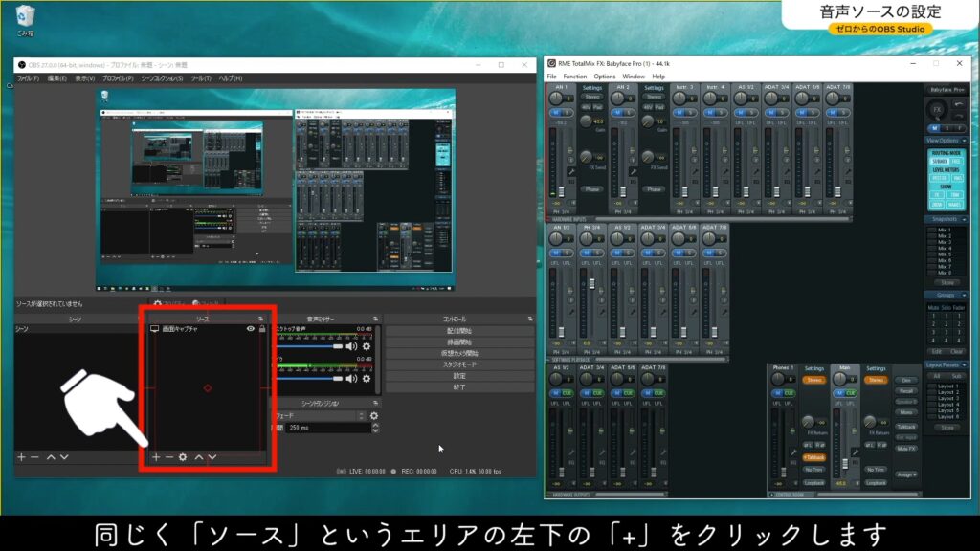Add a scene with Scenes panel plus icon
Image resolution: width=980 pixels, height=551 pixels.
point(21,457)
